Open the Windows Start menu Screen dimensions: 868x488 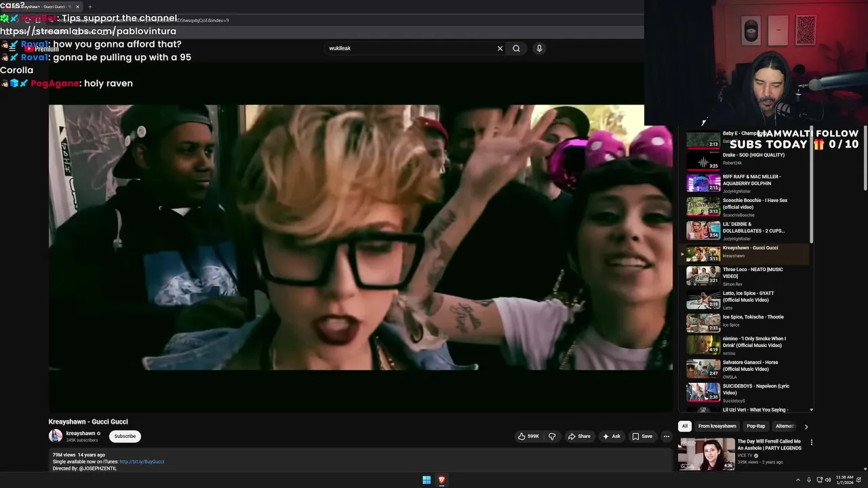click(x=427, y=480)
